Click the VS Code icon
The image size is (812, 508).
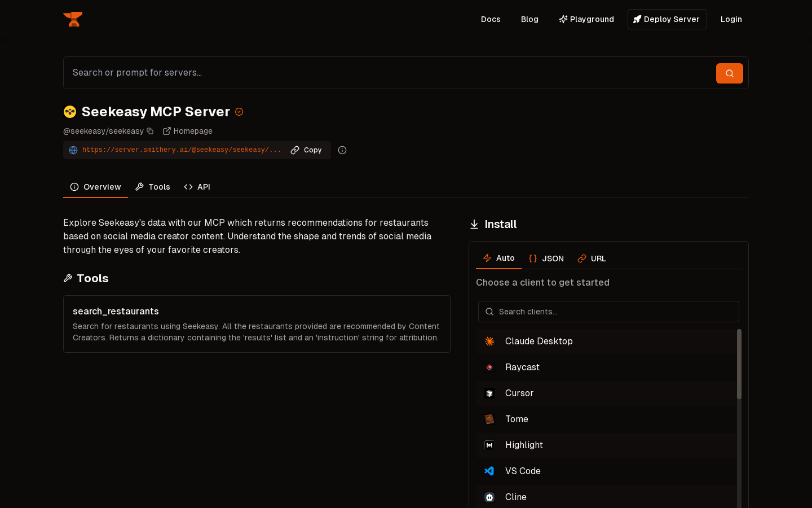click(489, 471)
